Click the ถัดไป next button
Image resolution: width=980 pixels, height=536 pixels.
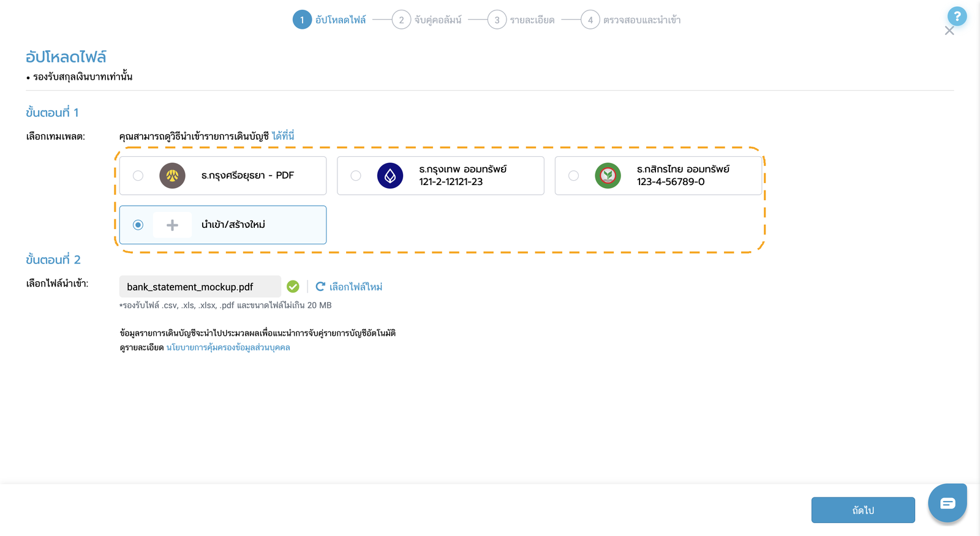pyautogui.click(x=863, y=510)
